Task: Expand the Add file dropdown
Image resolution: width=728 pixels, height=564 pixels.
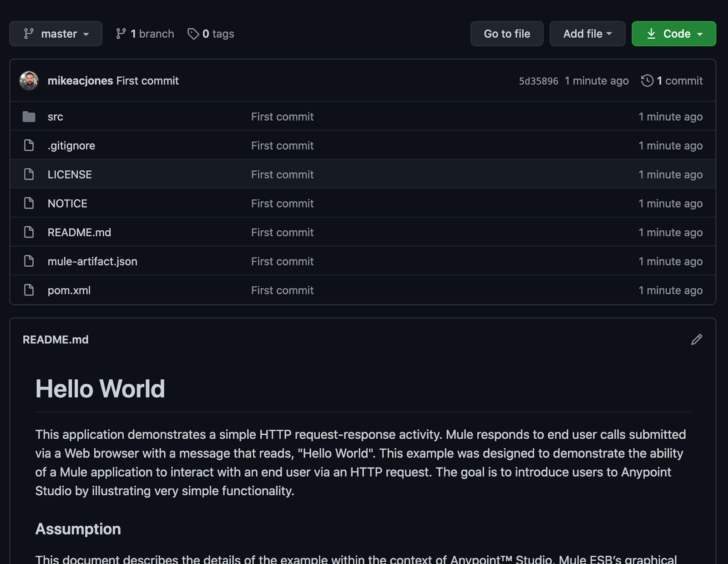Action: click(x=587, y=34)
